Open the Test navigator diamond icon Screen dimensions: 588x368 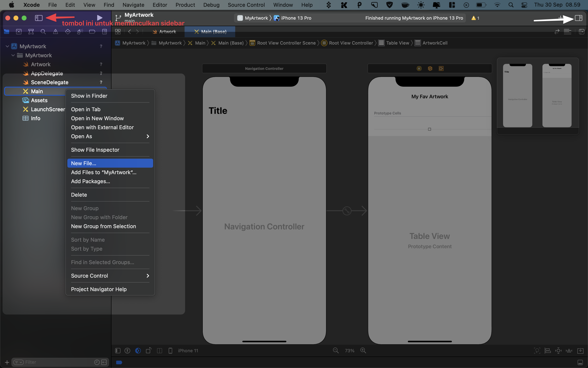68,32
